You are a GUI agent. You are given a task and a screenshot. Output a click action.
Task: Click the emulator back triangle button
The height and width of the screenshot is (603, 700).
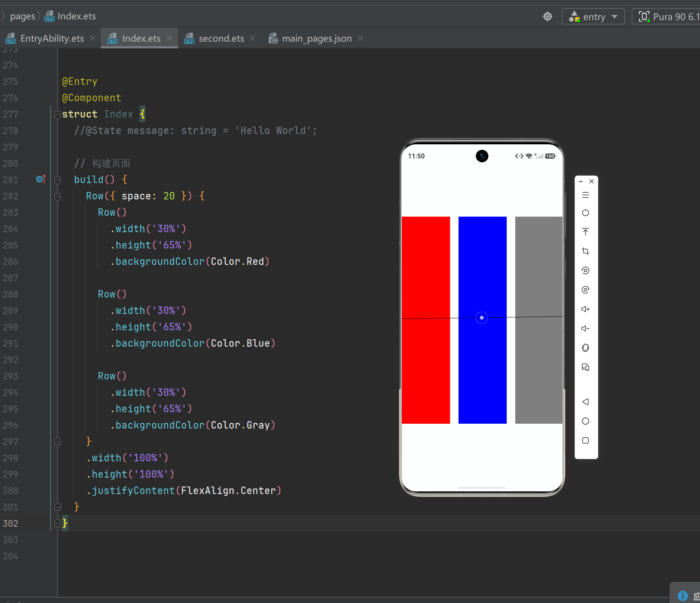(586, 402)
